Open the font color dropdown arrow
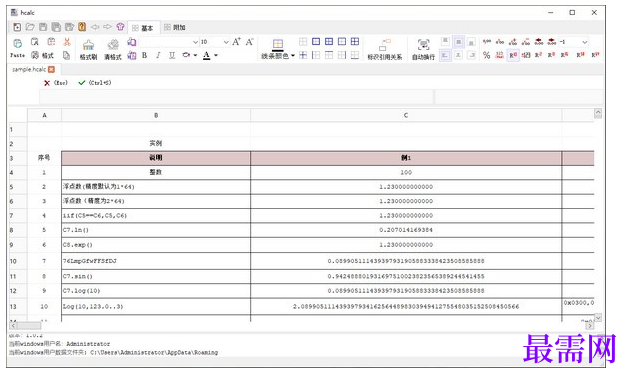The height and width of the screenshot is (380, 635). coord(216,56)
